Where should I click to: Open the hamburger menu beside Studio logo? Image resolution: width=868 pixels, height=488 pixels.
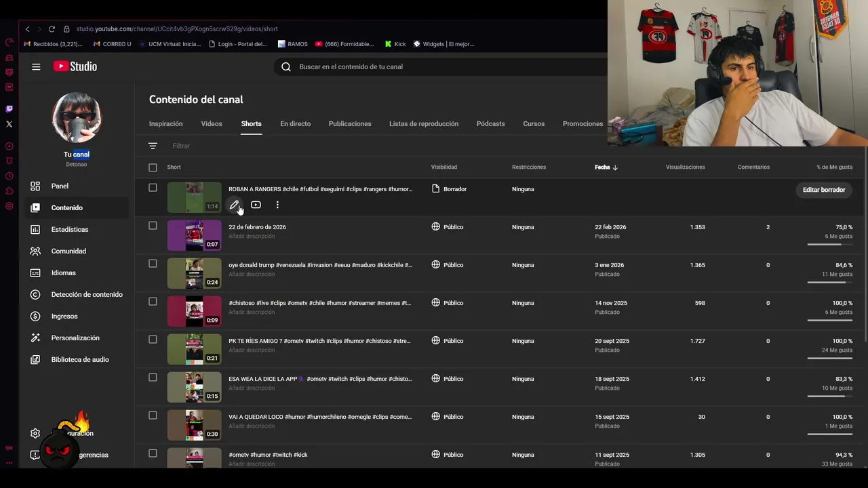click(x=36, y=66)
